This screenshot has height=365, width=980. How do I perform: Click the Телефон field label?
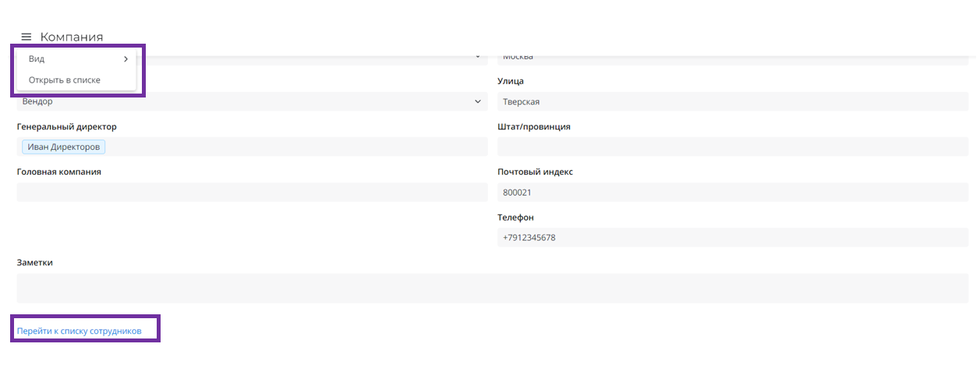[x=515, y=218]
